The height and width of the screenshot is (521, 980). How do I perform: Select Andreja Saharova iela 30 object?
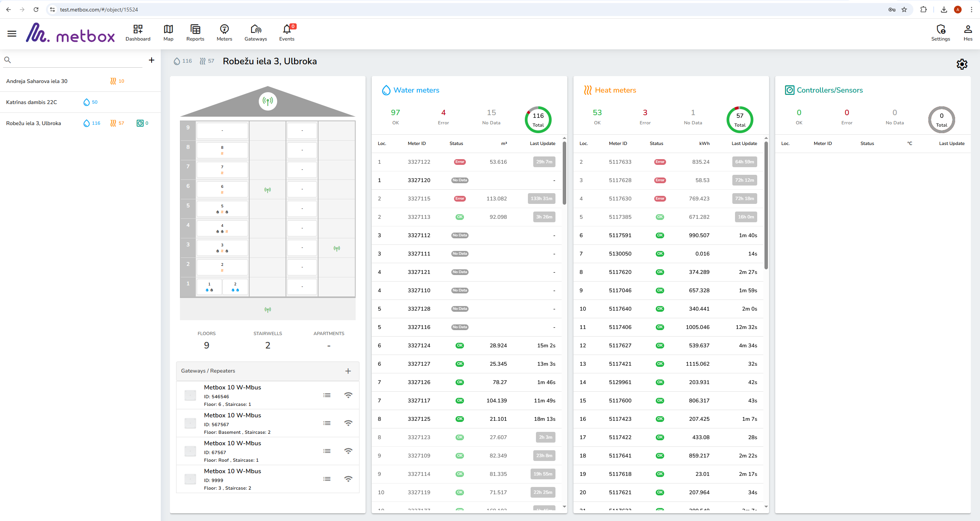click(x=37, y=81)
